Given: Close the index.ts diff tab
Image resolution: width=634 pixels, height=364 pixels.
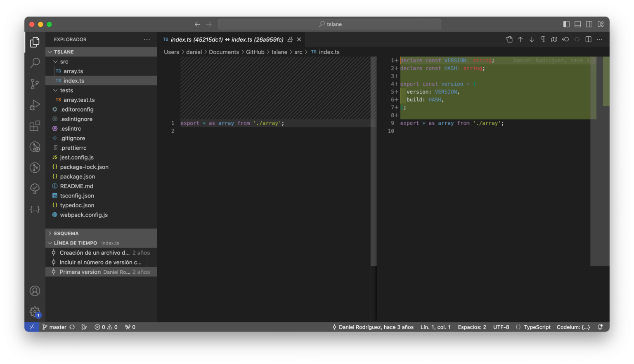Looking at the screenshot, I should 299,40.
